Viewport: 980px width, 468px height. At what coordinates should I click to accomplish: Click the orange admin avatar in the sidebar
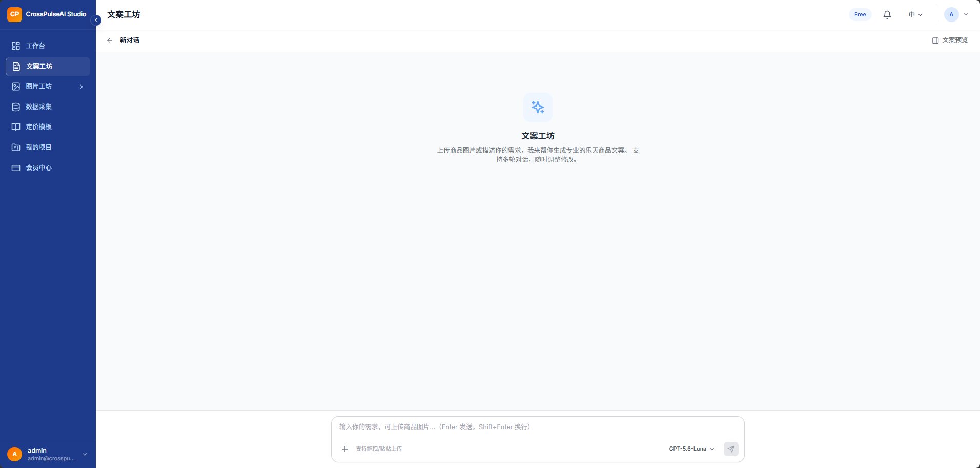tap(14, 454)
